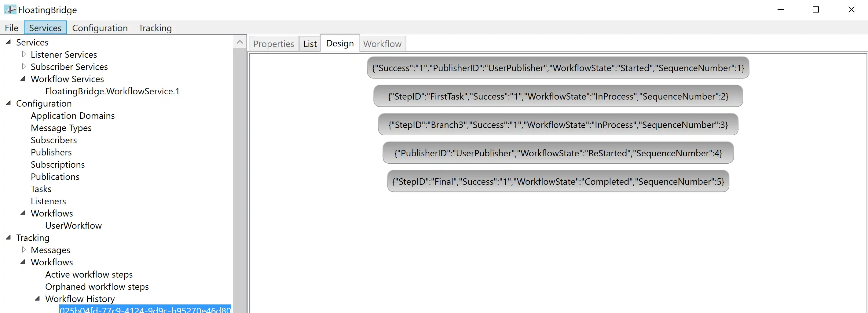Click Workflow Services label

pos(68,79)
